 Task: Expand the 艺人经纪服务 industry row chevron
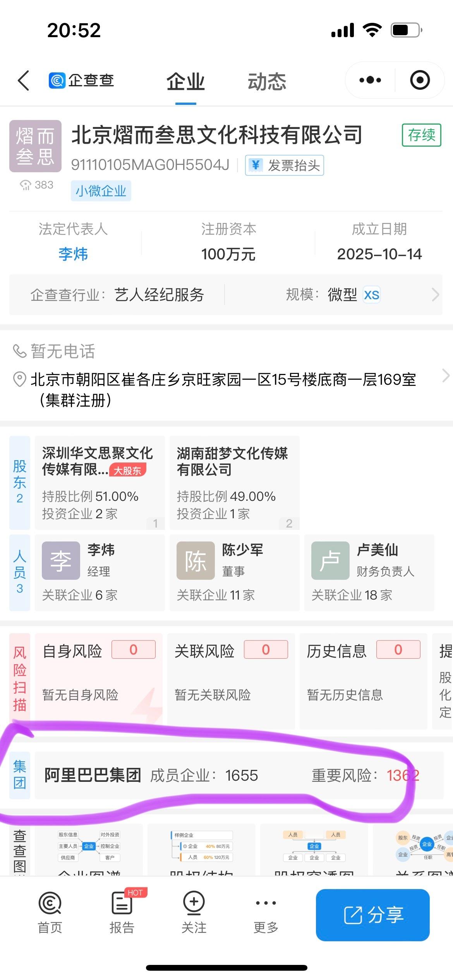click(x=435, y=295)
